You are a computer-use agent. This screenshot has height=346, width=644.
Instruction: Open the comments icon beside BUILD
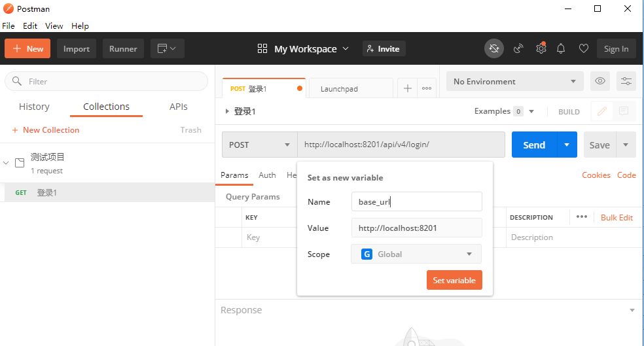click(624, 111)
